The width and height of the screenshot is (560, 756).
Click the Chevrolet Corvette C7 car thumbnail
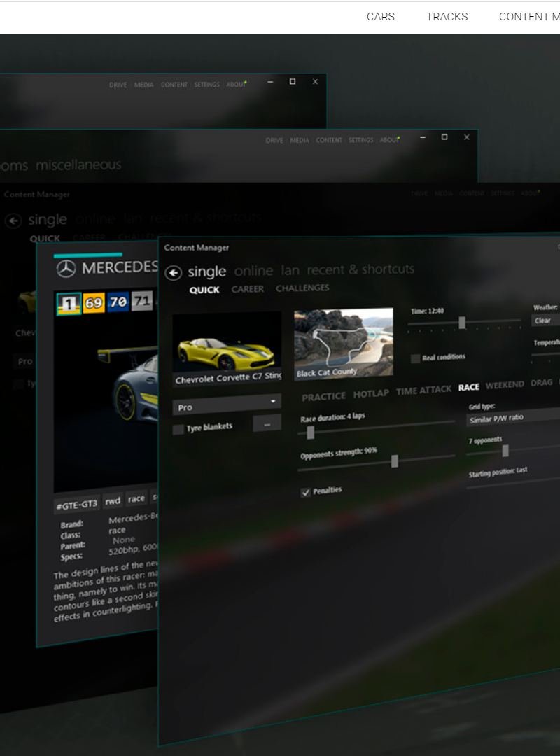coord(227,349)
